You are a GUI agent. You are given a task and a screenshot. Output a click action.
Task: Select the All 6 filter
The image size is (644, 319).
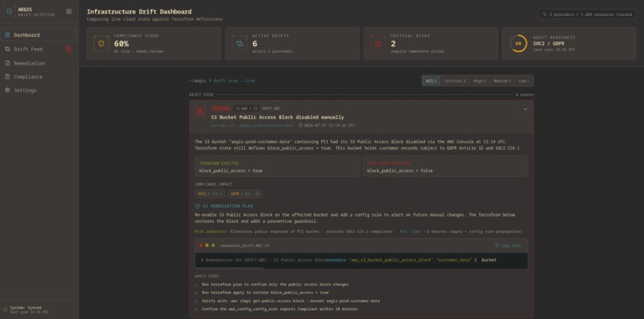431,81
